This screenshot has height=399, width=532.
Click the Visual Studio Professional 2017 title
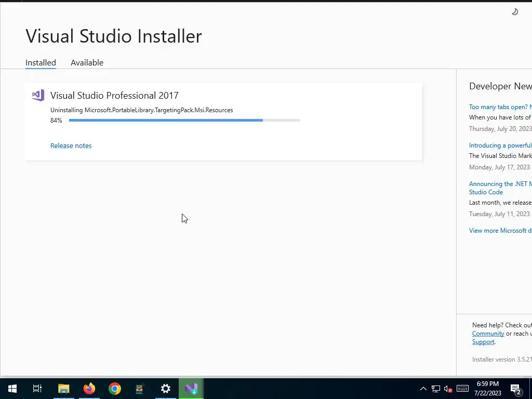114,96
